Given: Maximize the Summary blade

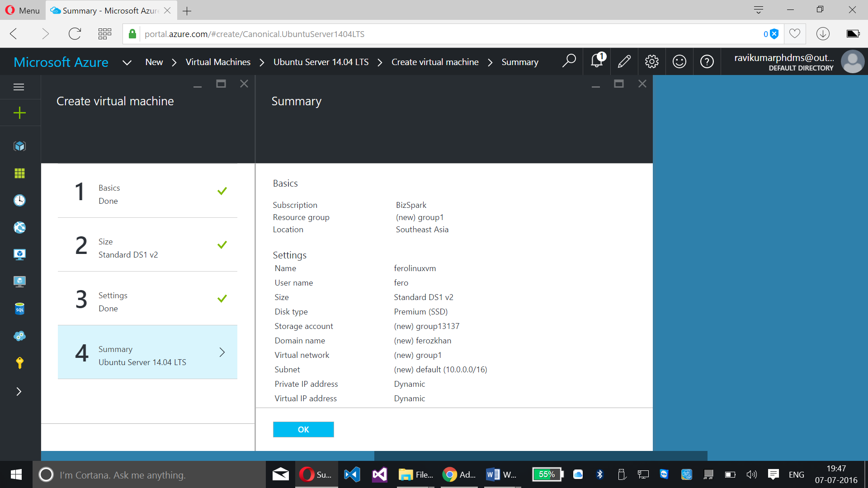Looking at the screenshot, I should point(619,84).
